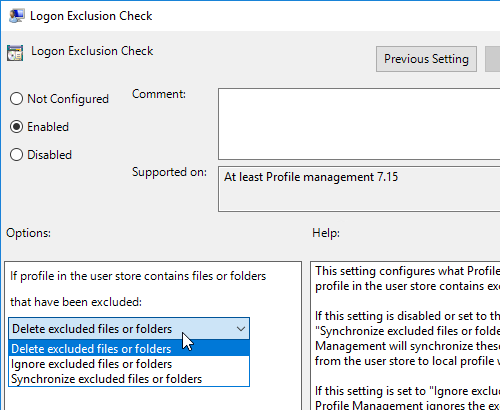Collapse the excluded files combo box chevron
Viewport: 500px width, 410px height.
click(x=241, y=329)
